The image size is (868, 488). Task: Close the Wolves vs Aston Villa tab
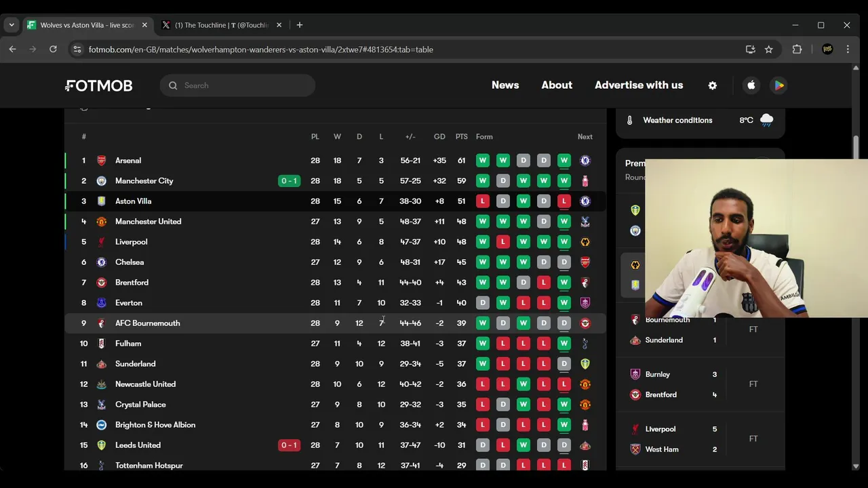[144, 25]
